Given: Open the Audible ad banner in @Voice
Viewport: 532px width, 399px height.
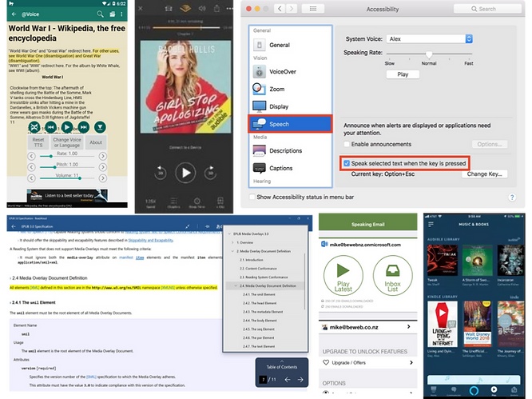Looking at the screenshot, I should [68, 196].
